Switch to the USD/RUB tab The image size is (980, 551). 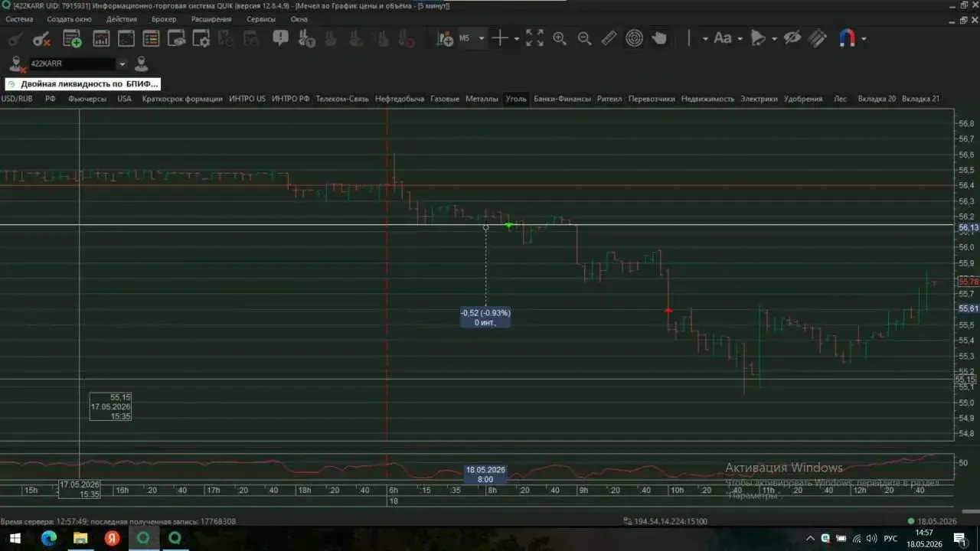coord(17,99)
